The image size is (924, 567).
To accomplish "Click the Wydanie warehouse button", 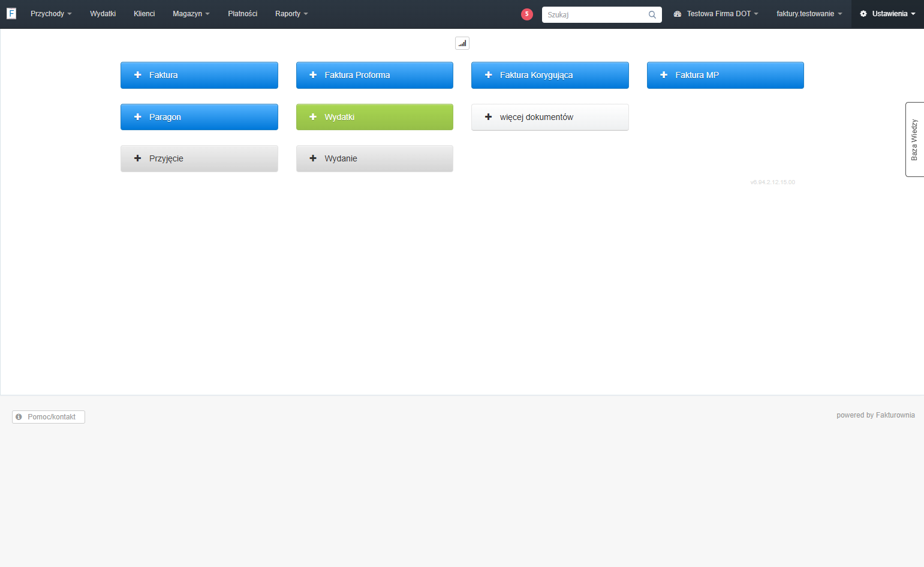I will tap(375, 158).
